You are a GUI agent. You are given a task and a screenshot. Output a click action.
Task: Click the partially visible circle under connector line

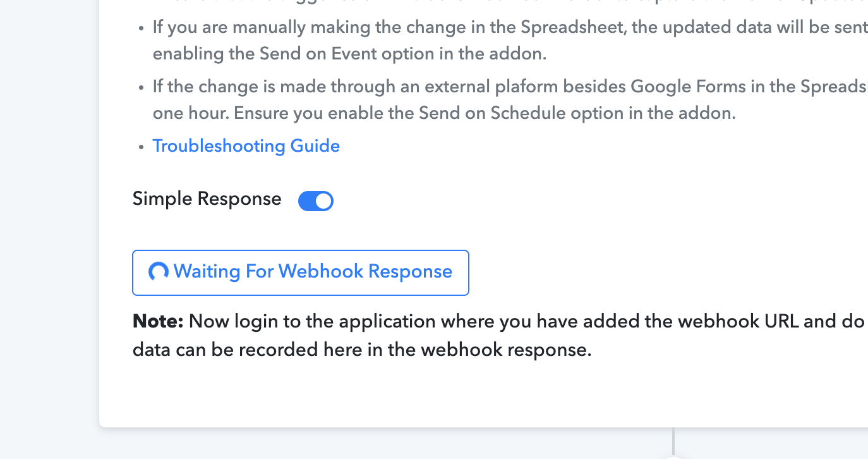[673, 457]
